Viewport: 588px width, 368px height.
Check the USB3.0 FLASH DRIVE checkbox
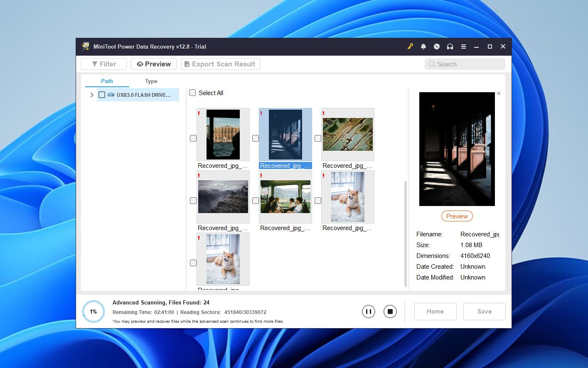(102, 95)
